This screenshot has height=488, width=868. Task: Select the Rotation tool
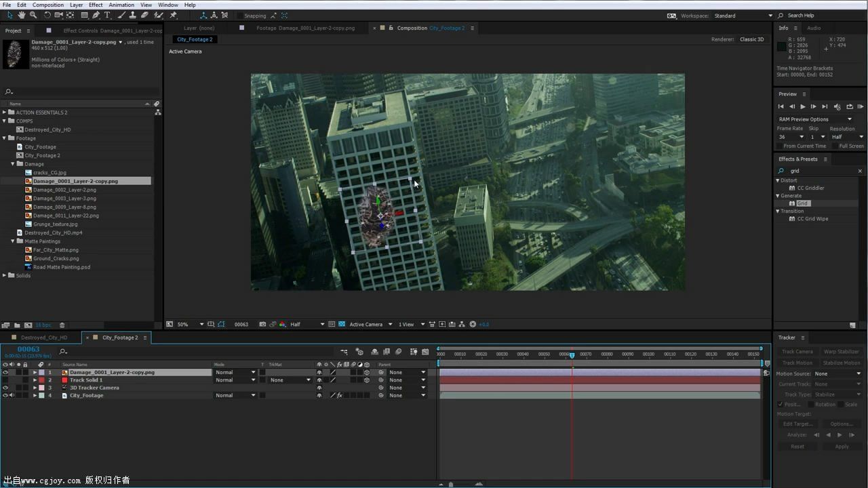tap(47, 15)
